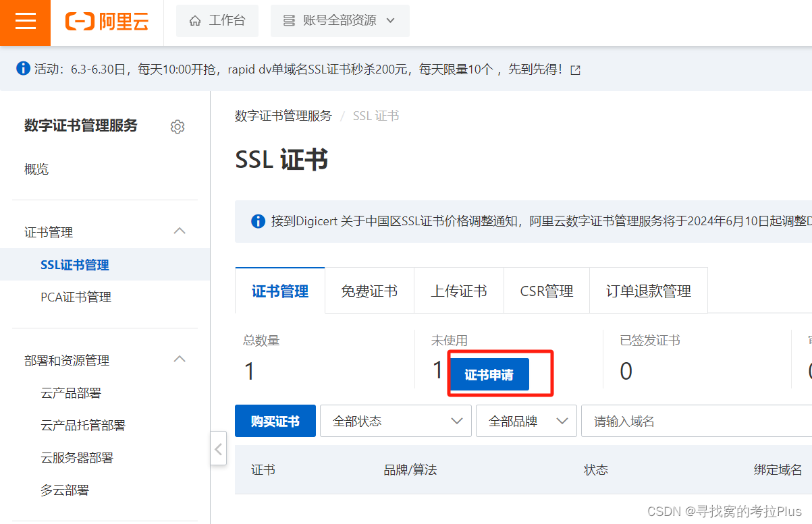
Task: Open the 工作台 workbench
Action: pos(217,21)
